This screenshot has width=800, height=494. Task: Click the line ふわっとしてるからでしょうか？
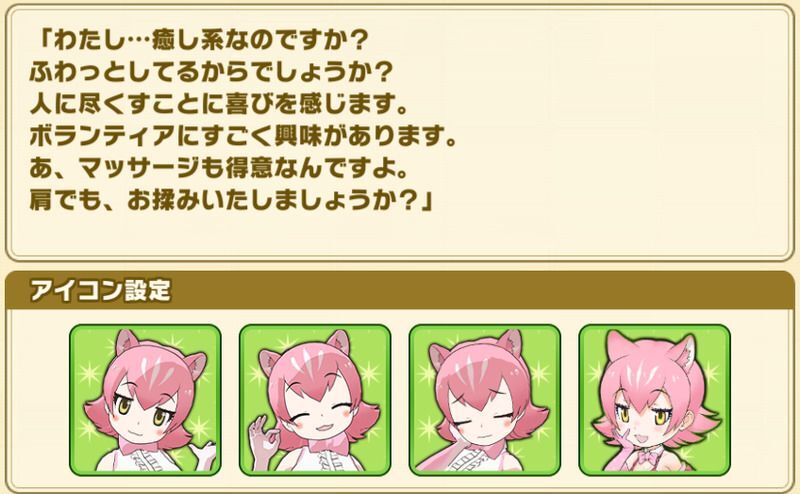pos(211,72)
